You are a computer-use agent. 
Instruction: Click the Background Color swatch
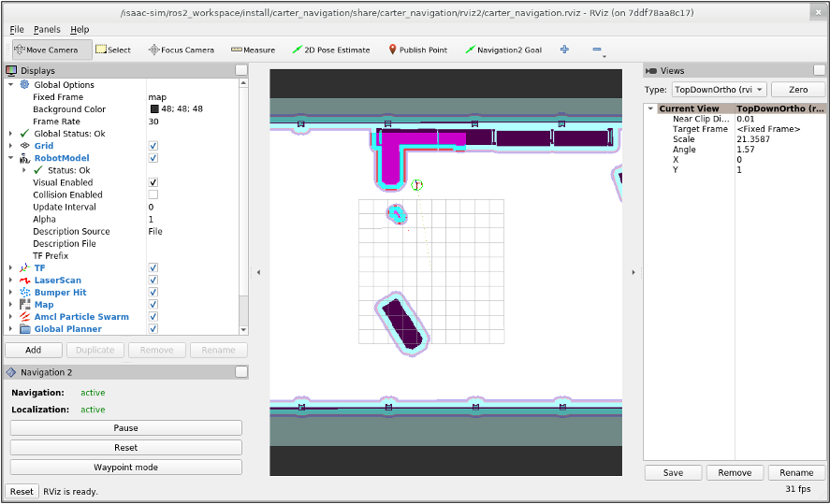click(x=154, y=109)
